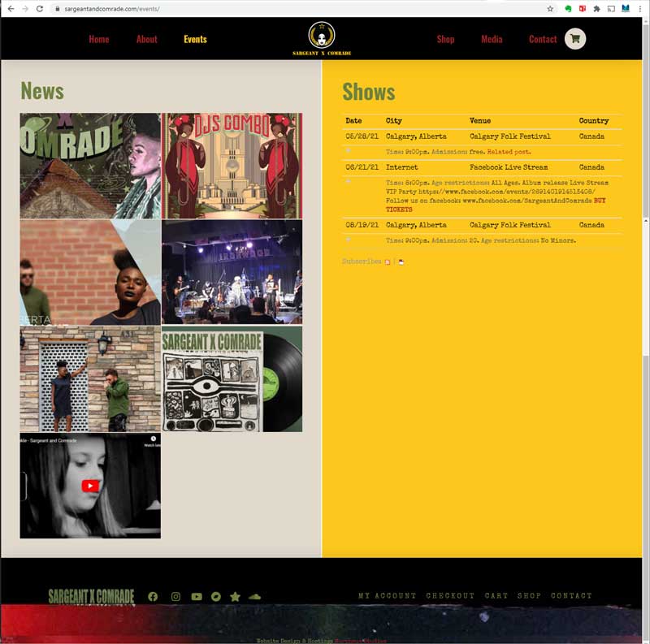The image size is (650, 644).
Task: Subscribe via the calendar icon
Action: pyautogui.click(x=401, y=262)
